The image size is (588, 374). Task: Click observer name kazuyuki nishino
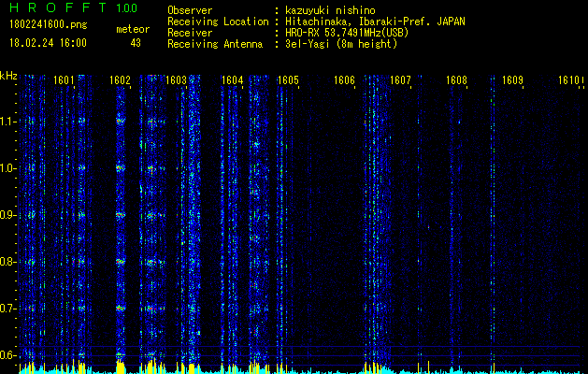330,10
